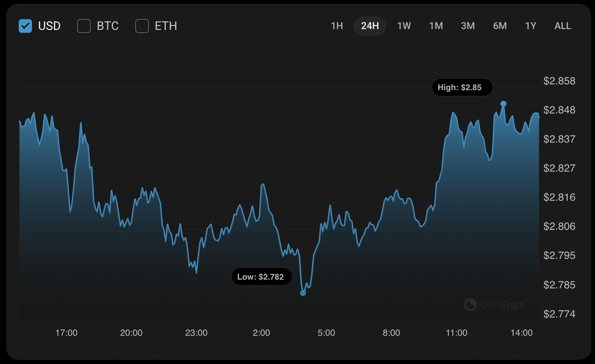
Task: Click the Low: $2.782 tooltip label
Action: [x=261, y=277]
